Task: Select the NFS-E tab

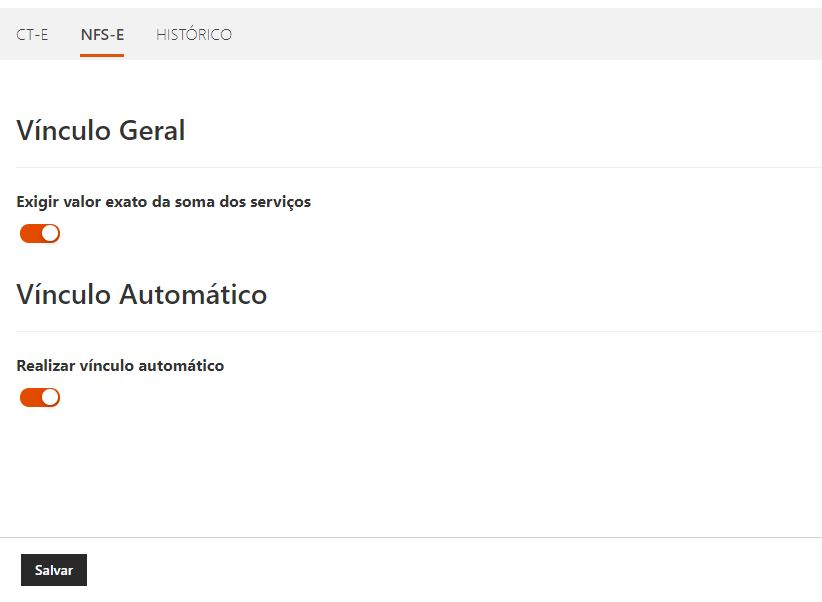Action: coord(102,35)
